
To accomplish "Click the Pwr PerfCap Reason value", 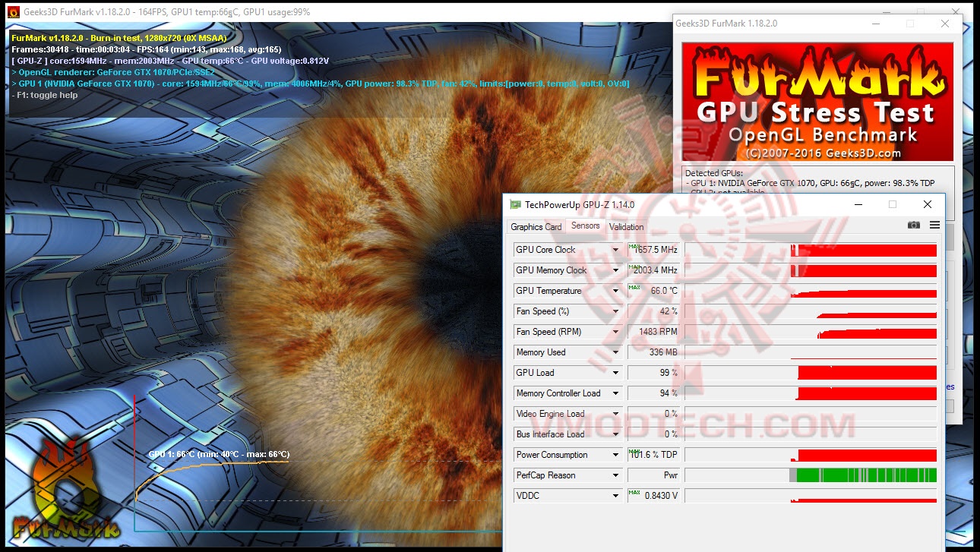I will pyautogui.click(x=653, y=475).
